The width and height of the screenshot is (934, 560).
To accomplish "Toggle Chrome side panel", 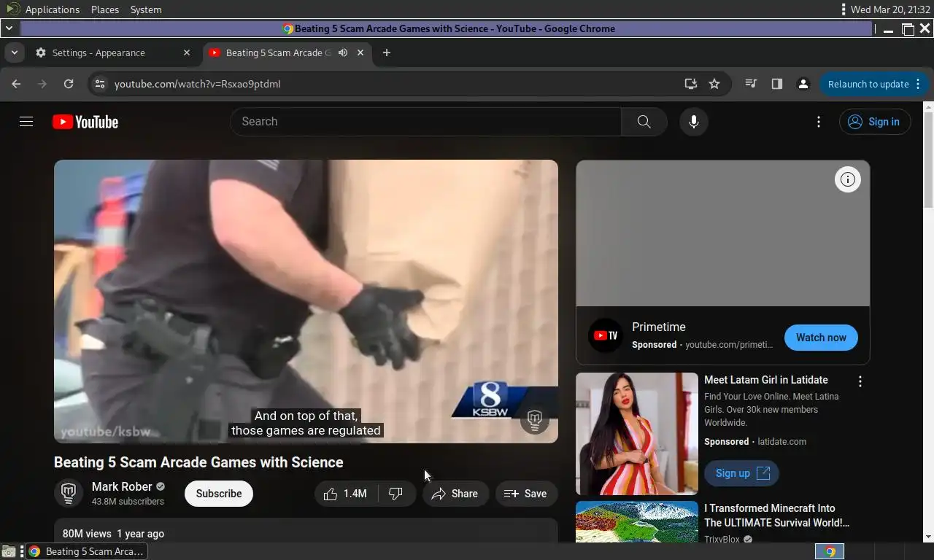I will pyautogui.click(x=777, y=84).
